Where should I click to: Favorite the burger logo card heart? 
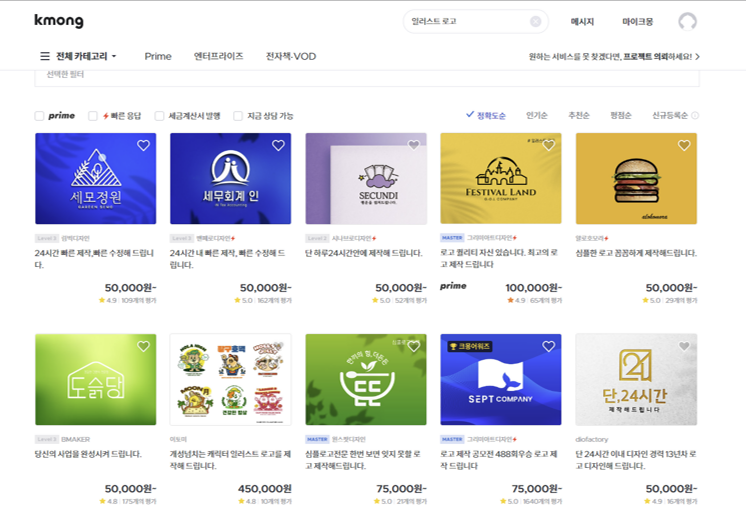tap(684, 145)
